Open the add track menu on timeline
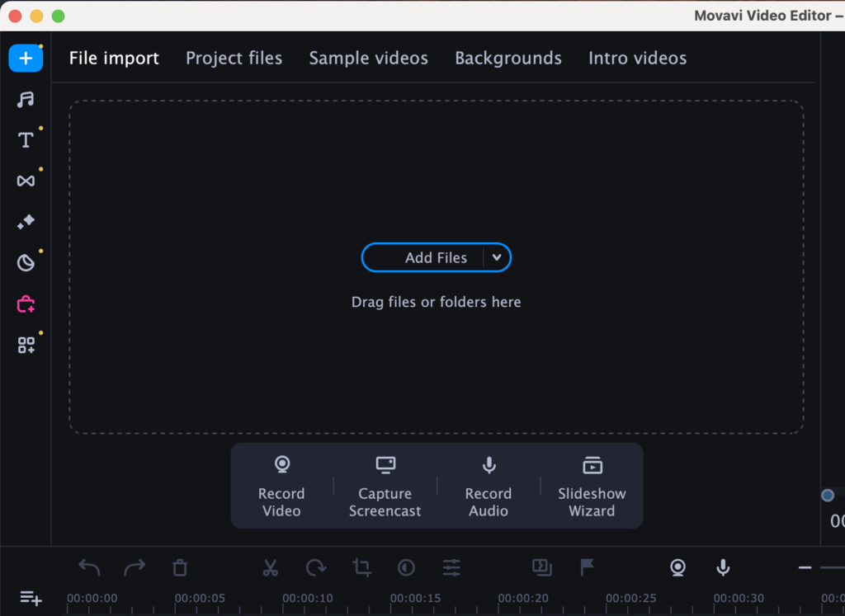This screenshot has width=845, height=616. [x=31, y=598]
